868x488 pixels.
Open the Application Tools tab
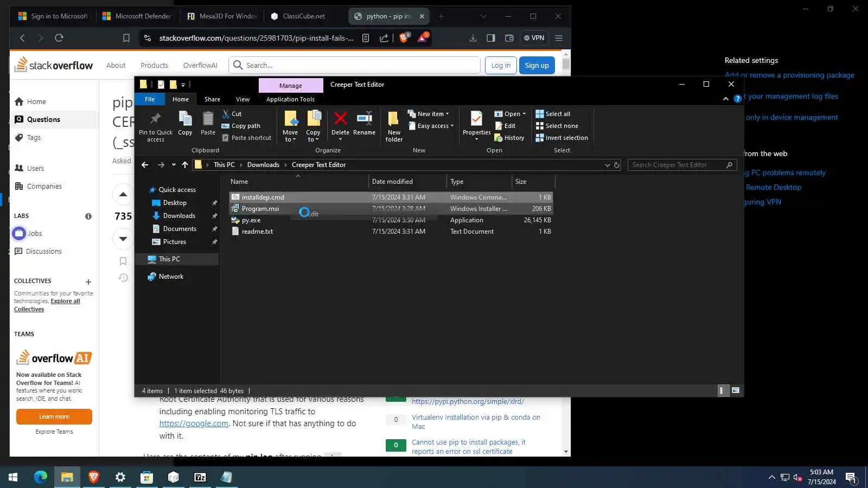pos(290,99)
